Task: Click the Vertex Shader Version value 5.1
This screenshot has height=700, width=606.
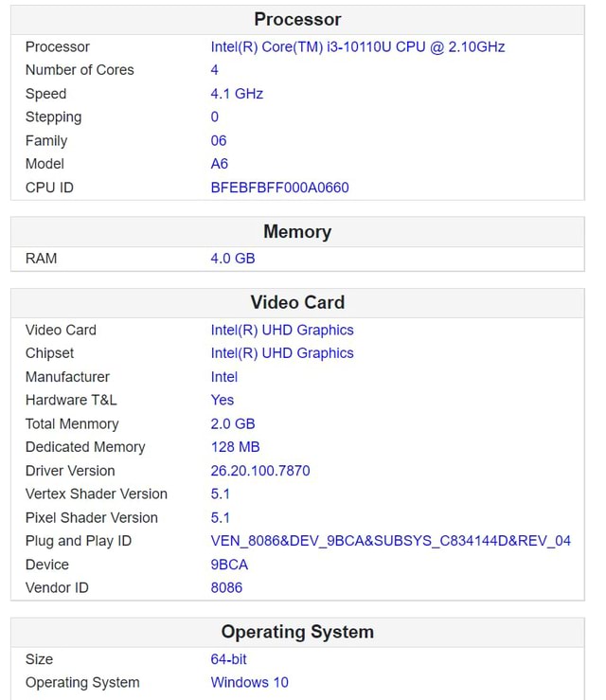Action: click(220, 494)
